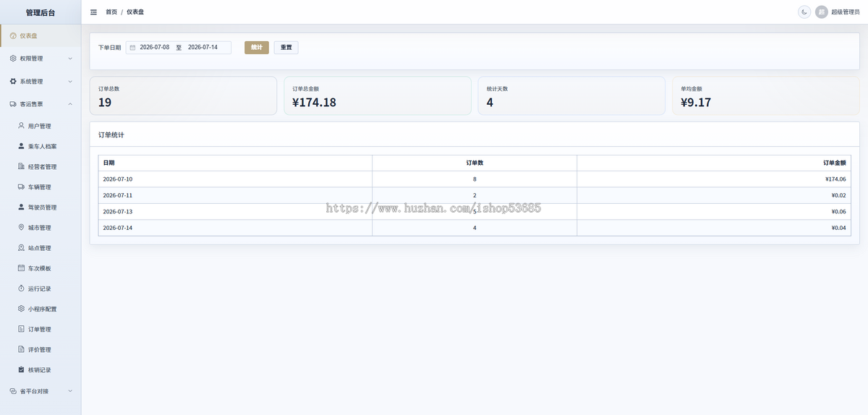Select the 2026-07-14 table row date
Image resolution: width=868 pixels, height=415 pixels.
coord(118,228)
